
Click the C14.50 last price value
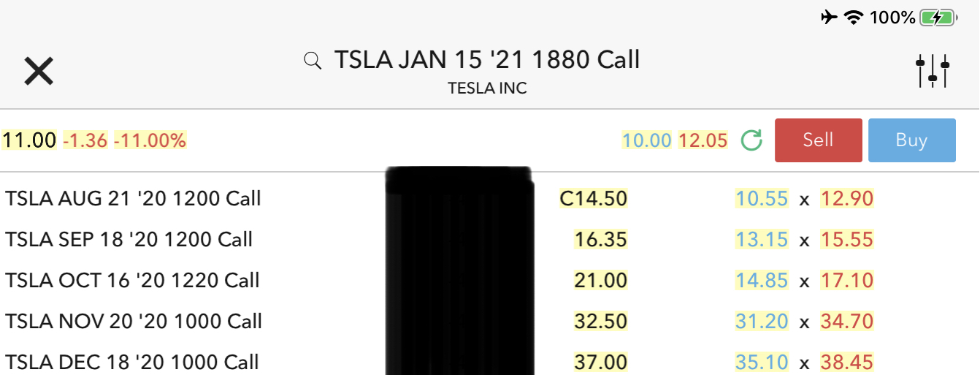pyautogui.click(x=593, y=199)
